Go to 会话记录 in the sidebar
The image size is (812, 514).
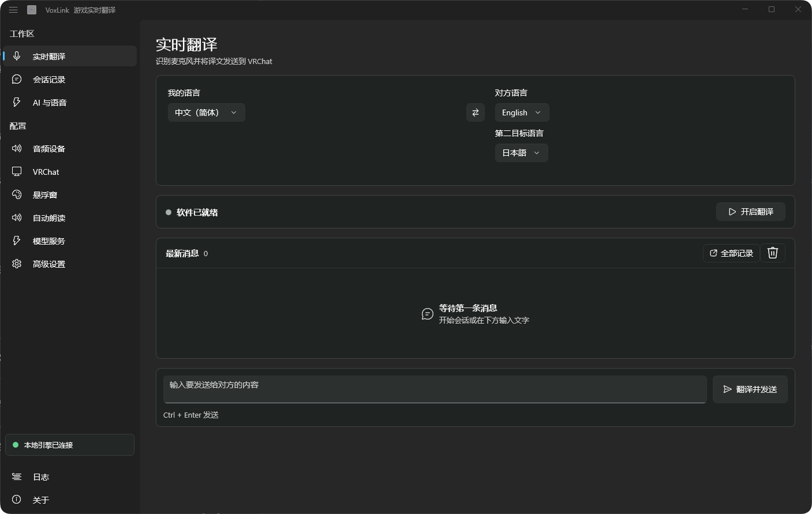coord(70,79)
